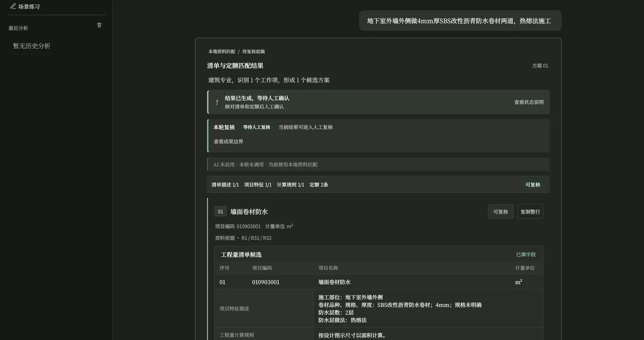Click the 计量单位 column header

pos(525,268)
